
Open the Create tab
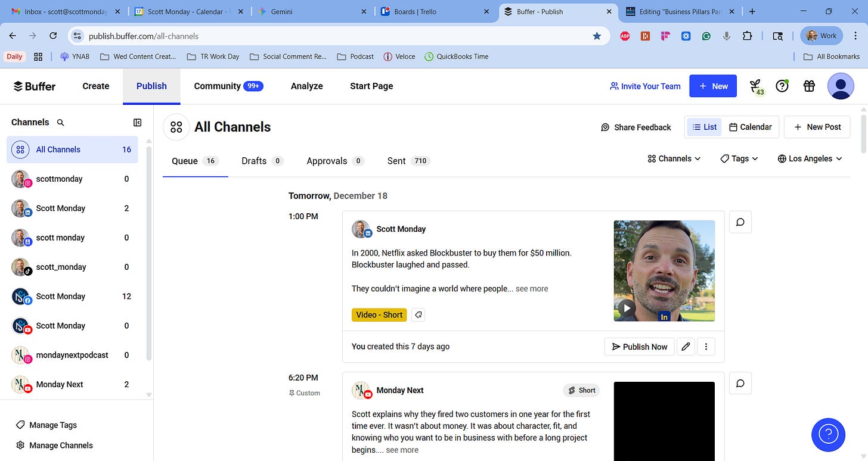pos(96,86)
